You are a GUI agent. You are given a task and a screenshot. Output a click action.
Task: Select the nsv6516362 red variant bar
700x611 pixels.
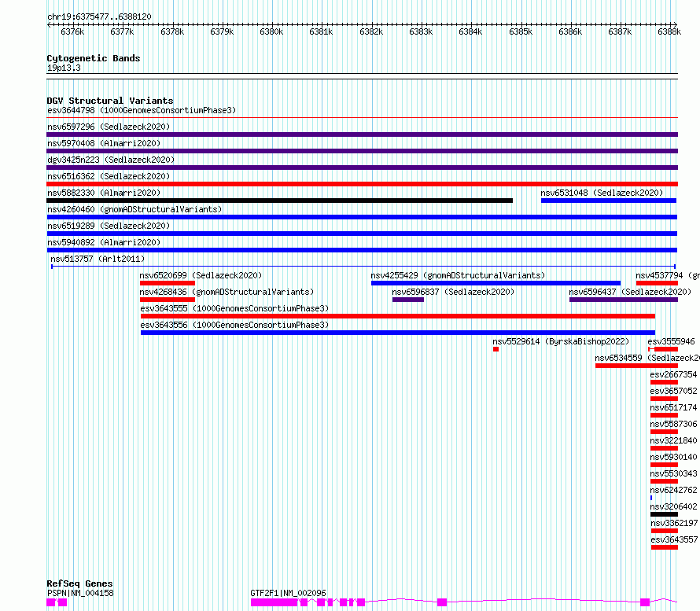[362, 184]
